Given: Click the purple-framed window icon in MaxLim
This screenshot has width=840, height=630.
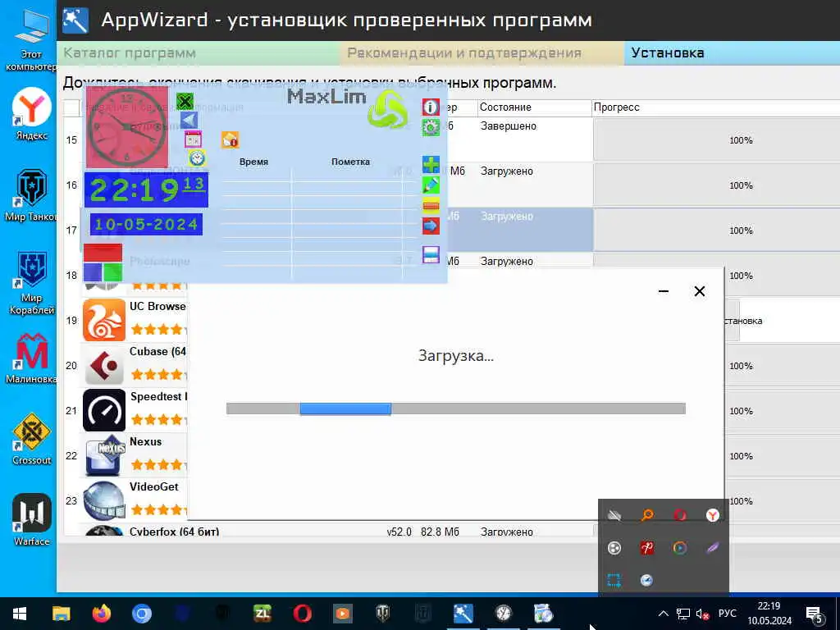Looking at the screenshot, I should 431,254.
